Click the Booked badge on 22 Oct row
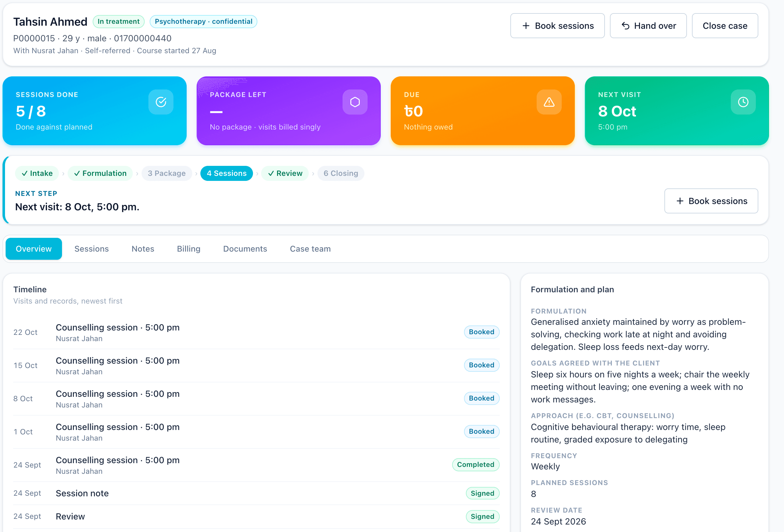 pos(482,332)
